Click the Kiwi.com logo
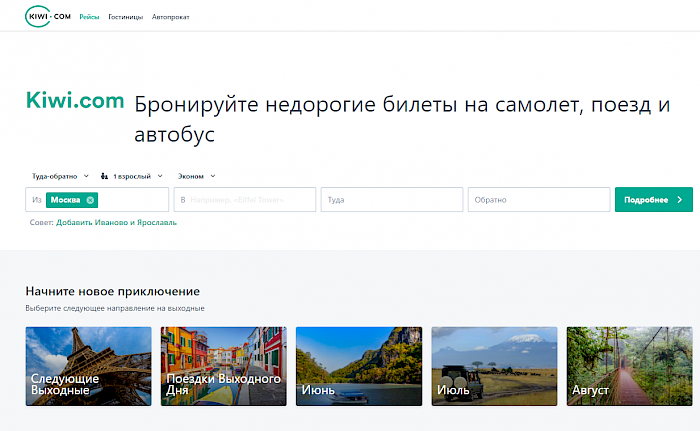 pyautogui.click(x=48, y=17)
